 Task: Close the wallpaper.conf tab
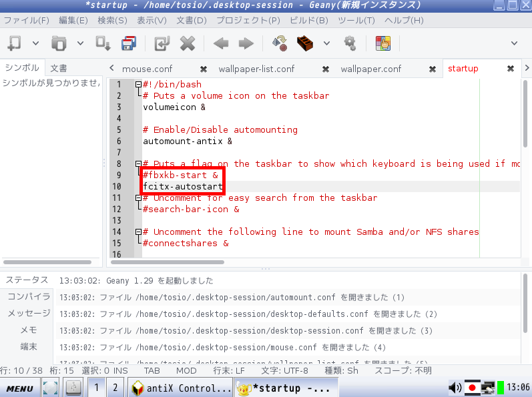point(433,69)
